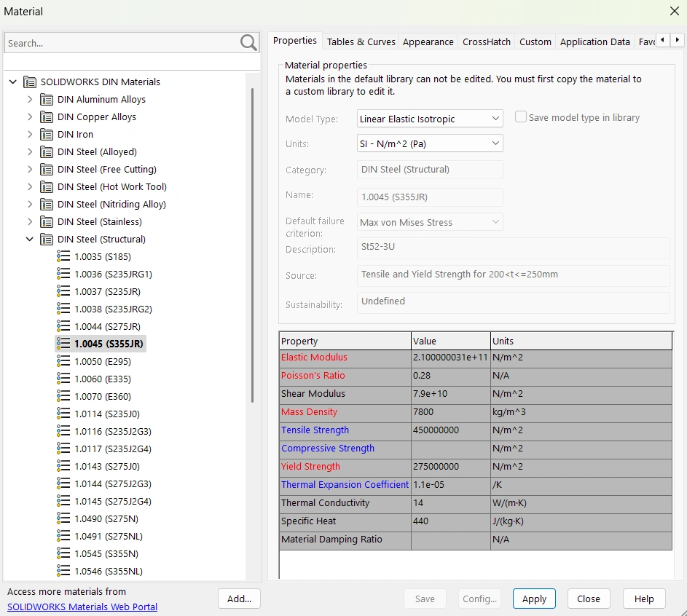Expand the DIN Copper Alloys category
The height and width of the screenshot is (616, 687).
30,117
